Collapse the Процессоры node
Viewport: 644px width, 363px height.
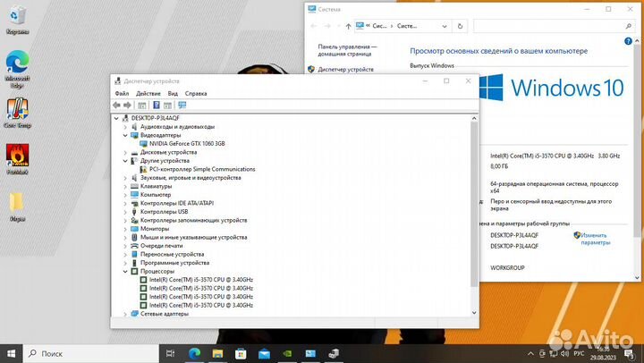pyautogui.click(x=125, y=272)
